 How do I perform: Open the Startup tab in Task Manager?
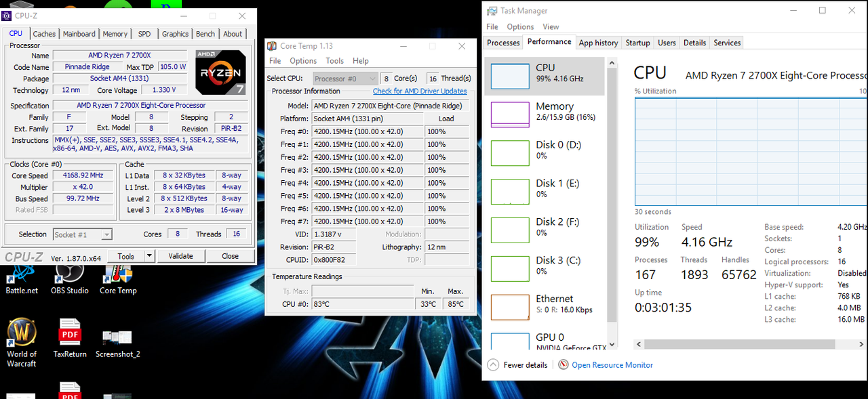point(637,43)
